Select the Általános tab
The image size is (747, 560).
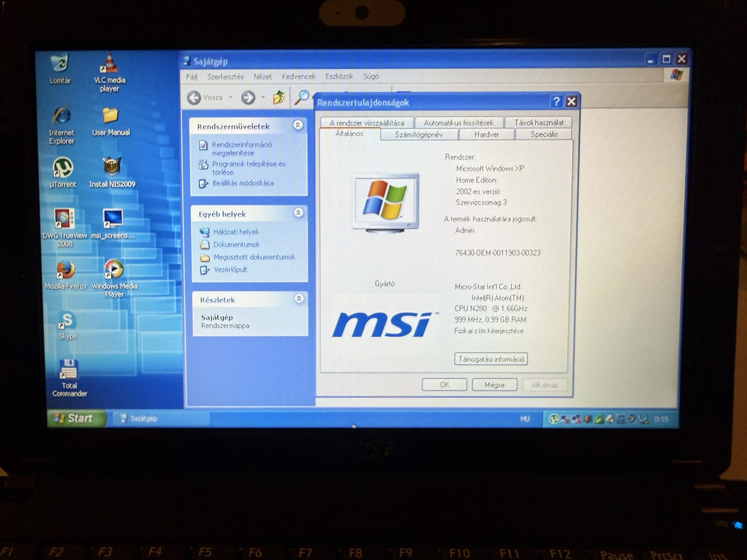[349, 134]
